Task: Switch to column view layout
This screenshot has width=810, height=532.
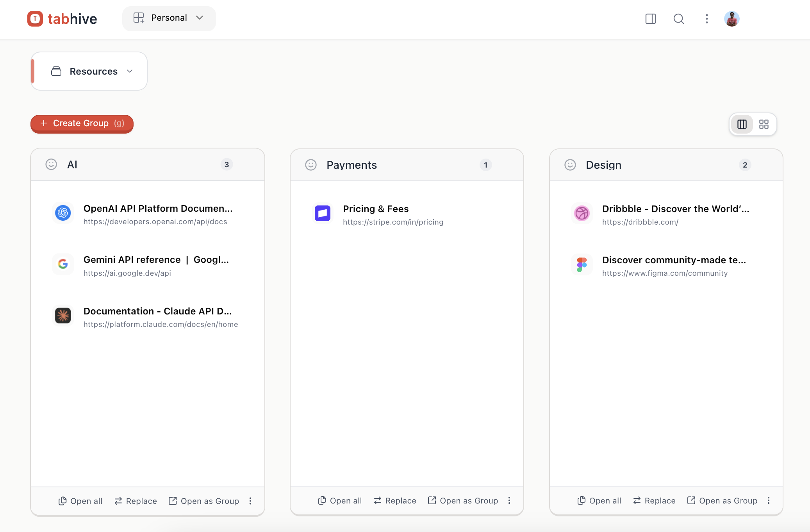Action: coord(742,124)
